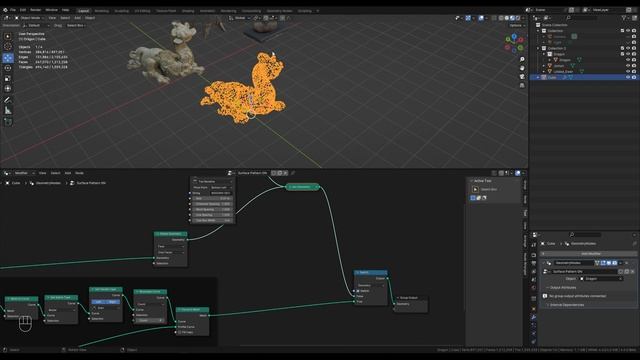
Task: Switch perspective/orthographic with the grid gizmo
Action: tap(522, 85)
